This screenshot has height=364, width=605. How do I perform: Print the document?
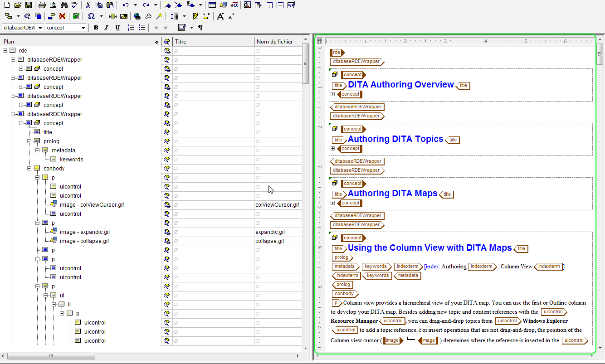42,5
